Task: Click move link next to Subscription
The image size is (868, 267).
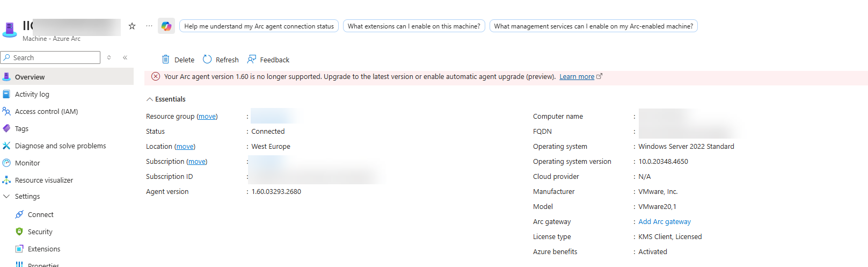Action: pos(197,161)
